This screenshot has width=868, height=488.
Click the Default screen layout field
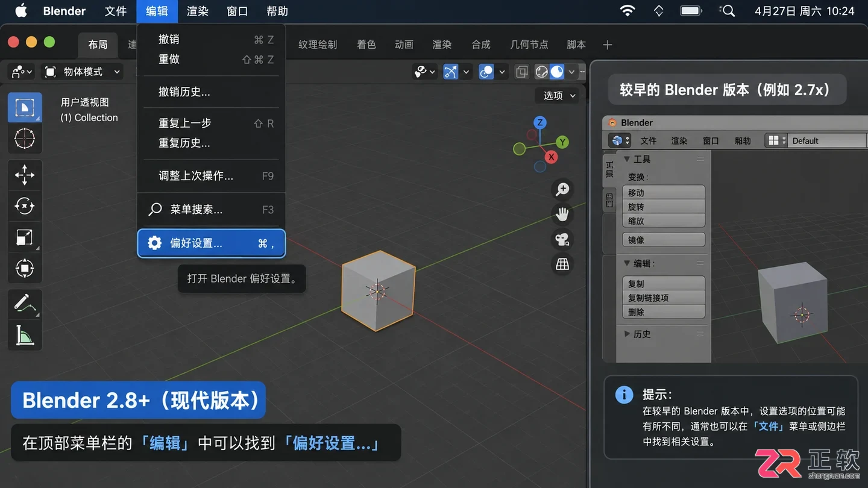click(x=827, y=140)
